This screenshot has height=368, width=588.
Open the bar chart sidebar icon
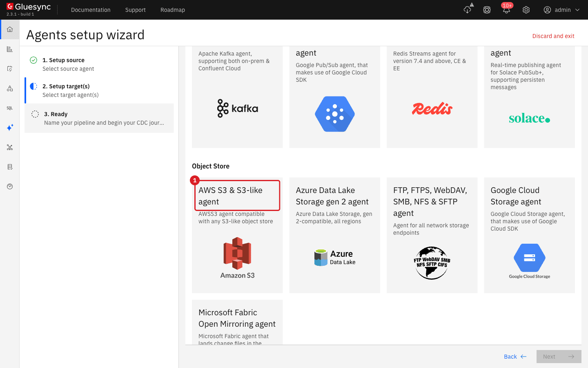point(10,49)
